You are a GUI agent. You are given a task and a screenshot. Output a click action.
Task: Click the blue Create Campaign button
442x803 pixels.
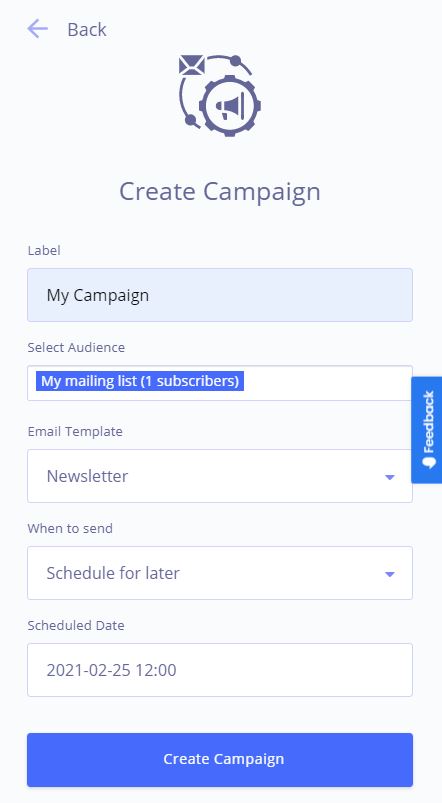point(220,759)
